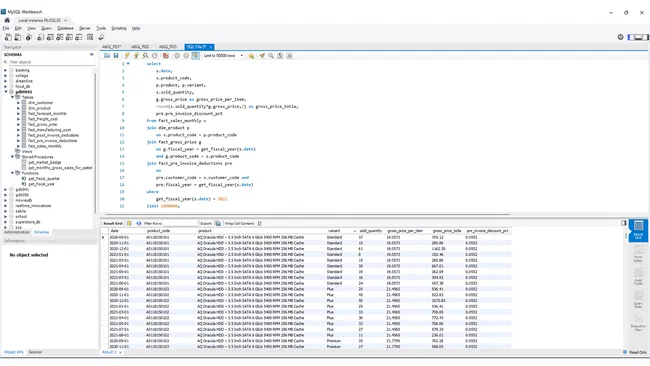The height and width of the screenshot is (366, 650).
Task: Collapse the Functions node
Action: click(x=12, y=173)
